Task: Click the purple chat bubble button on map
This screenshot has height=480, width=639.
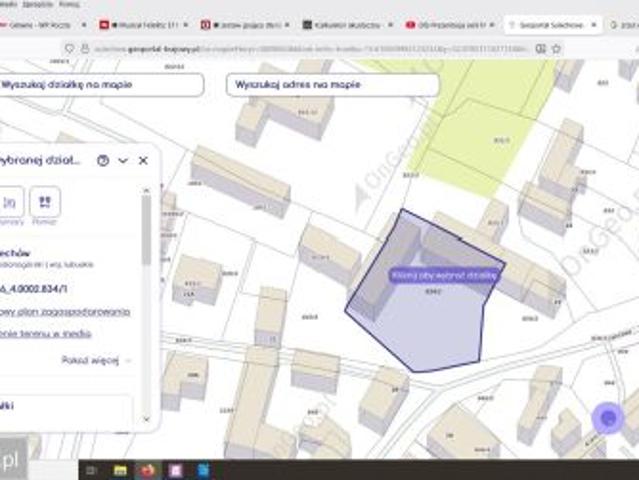Action: 607,418
